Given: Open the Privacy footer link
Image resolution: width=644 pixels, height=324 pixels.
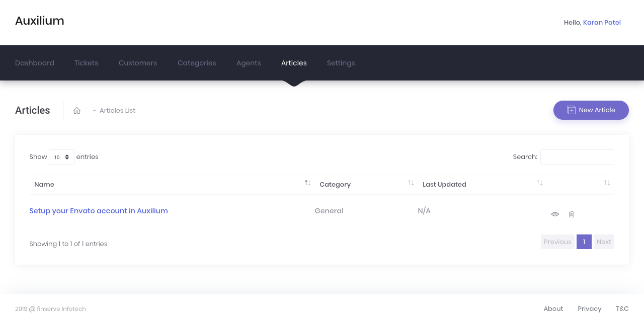Looking at the screenshot, I should (x=589, y=309).
